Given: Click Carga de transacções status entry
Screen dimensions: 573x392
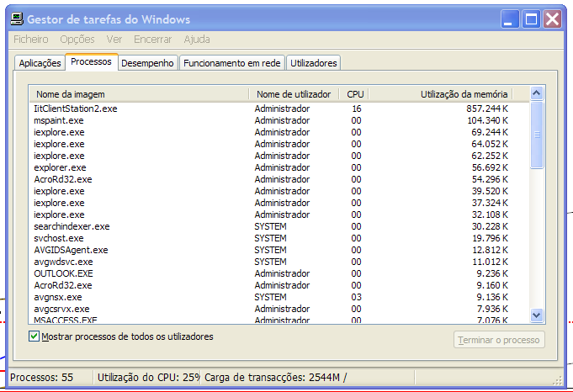Looking at the screenshot, I should pos(275,378).
